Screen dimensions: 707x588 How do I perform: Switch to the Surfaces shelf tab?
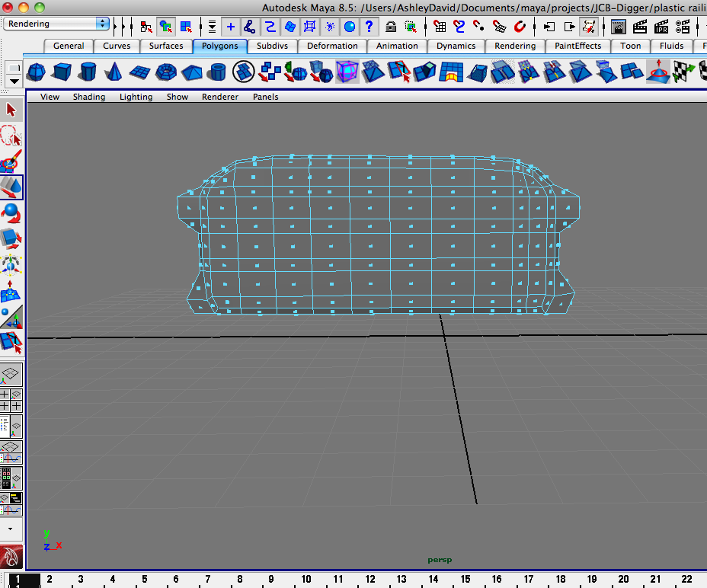(166, 46)
